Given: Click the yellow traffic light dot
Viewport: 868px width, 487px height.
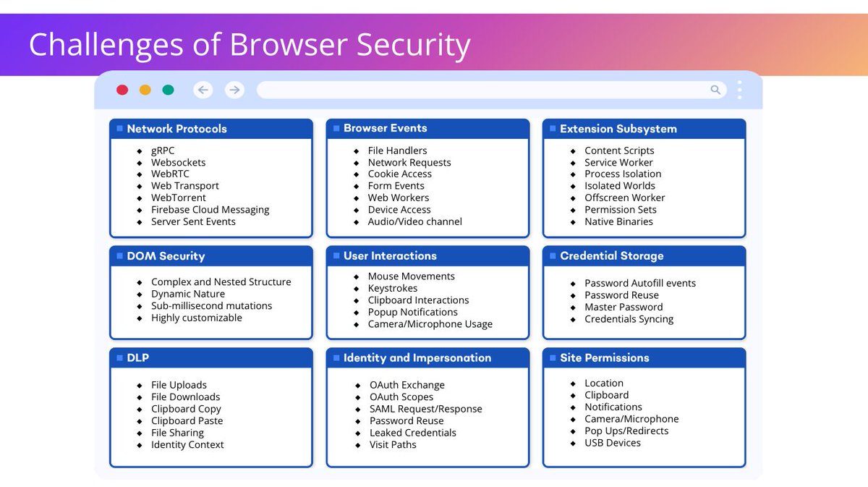Looking at the screenshot, I should (x=145, y=90).
